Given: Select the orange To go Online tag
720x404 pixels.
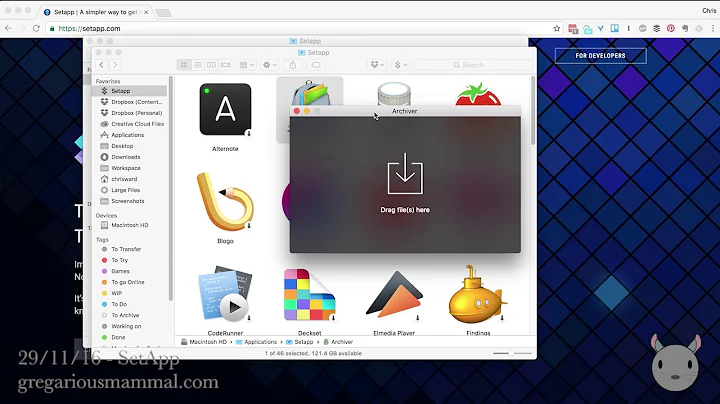Looking at the screenshot, I should tap(129, 282).
